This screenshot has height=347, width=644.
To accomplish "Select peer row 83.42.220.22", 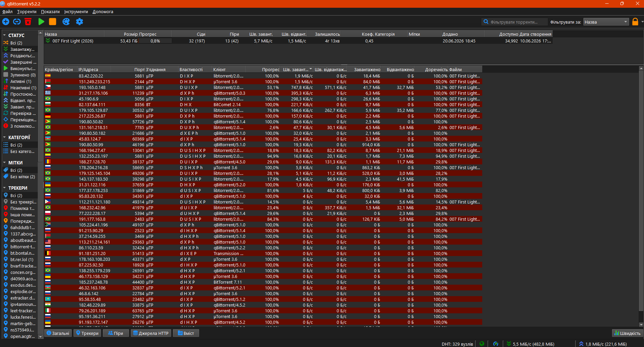I will pos(263,76).
